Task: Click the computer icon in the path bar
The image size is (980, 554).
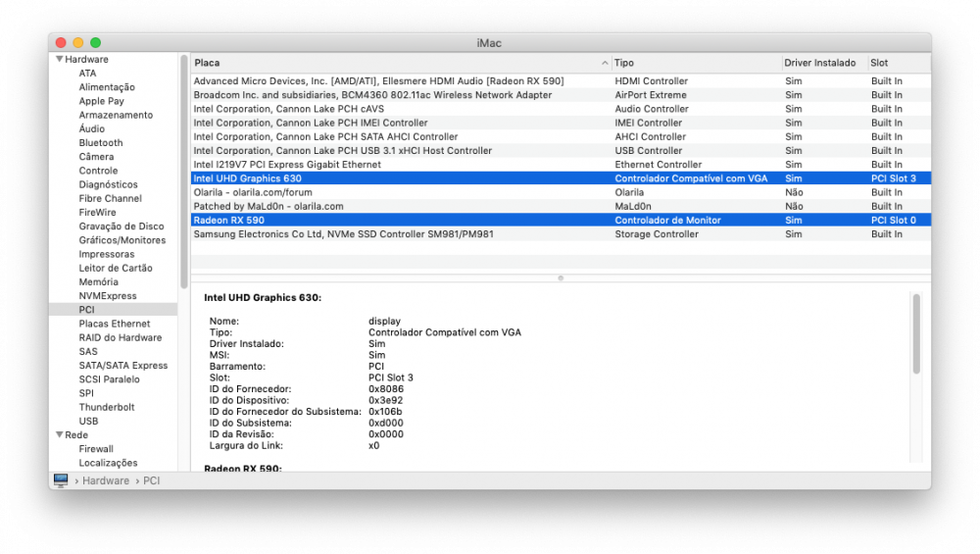Action: 61,480
